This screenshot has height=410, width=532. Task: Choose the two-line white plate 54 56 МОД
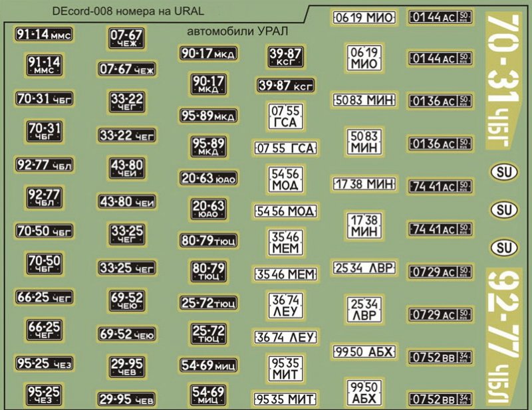[285, 179]
